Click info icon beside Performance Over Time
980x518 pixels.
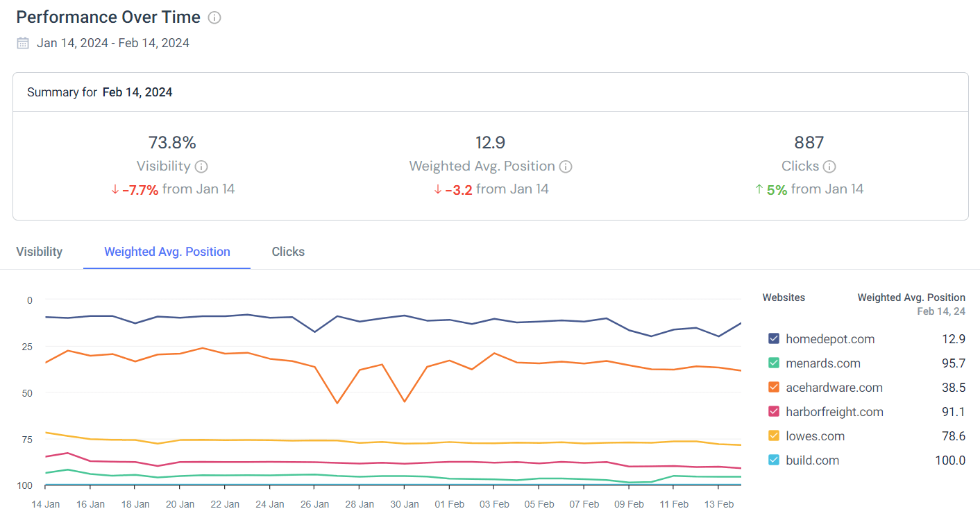tap(214, 18)
